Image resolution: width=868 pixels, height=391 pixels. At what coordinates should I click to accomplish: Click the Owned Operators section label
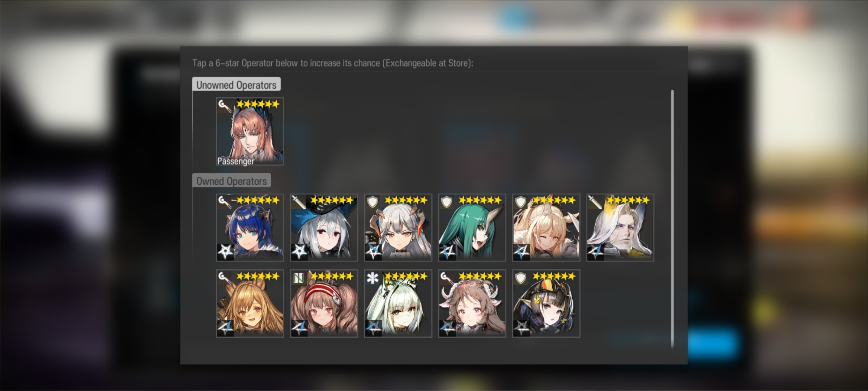pos(231,181)
